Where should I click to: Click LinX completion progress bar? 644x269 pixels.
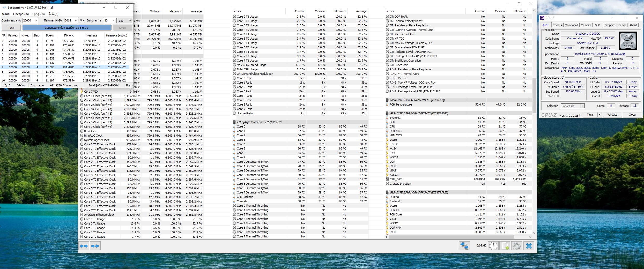click(x=67, y=28)
